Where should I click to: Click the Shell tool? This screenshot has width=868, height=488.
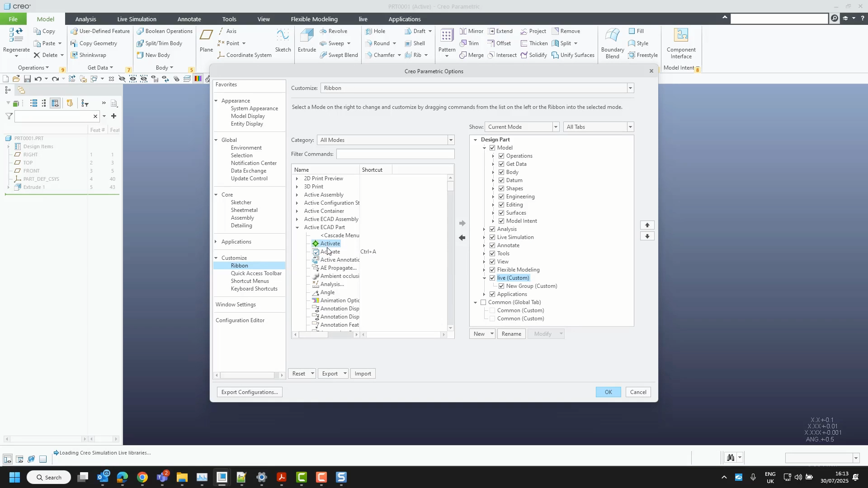pyautogui.click(x=415, y=43)
